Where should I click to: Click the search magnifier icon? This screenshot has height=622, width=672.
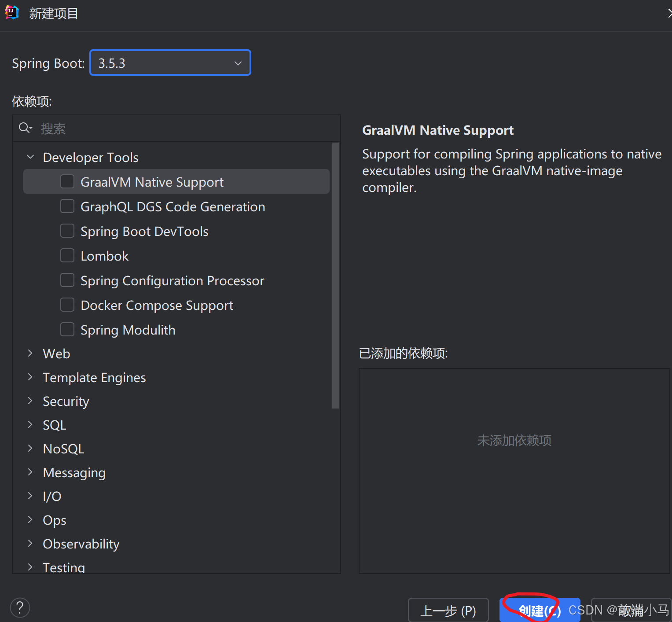pos(25,128)
